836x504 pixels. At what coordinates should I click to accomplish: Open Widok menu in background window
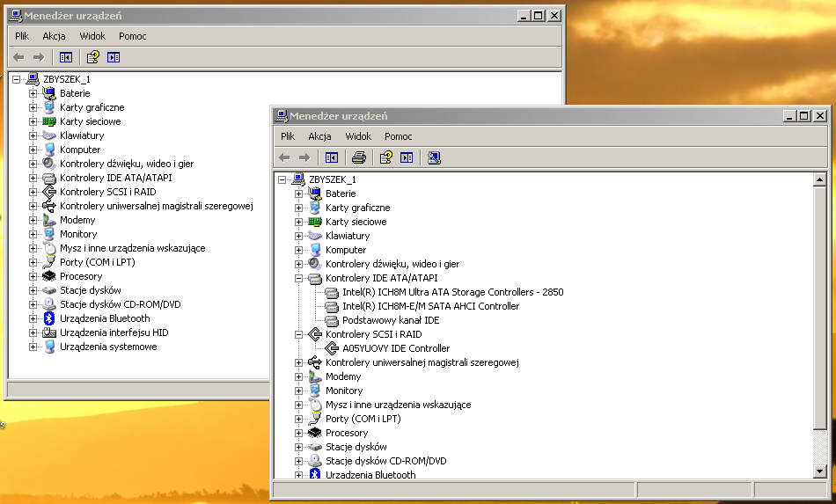(92, 36)
